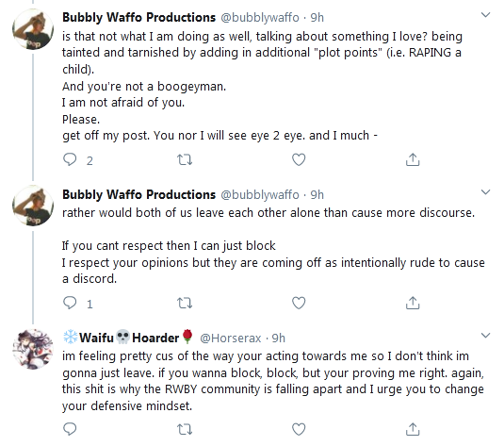Open Waifu Hoarder display name
The image size is (504, 446).
(x=128, y=338)
